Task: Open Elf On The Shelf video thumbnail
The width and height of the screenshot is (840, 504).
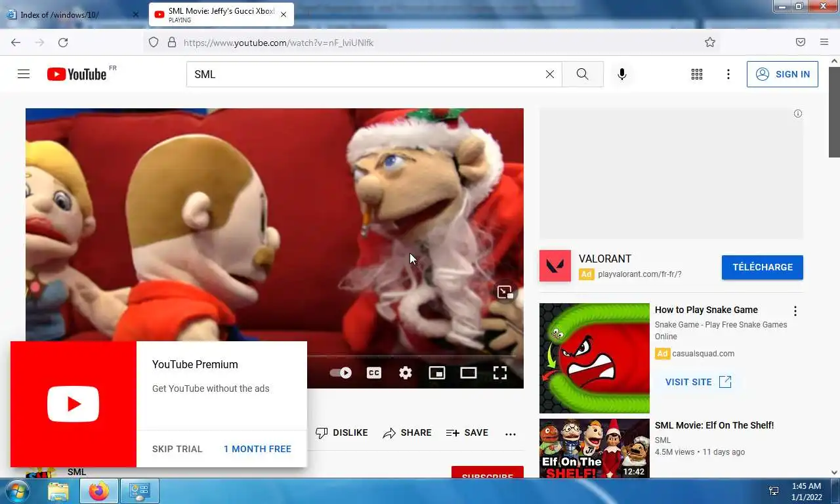Action: [595, 449]
